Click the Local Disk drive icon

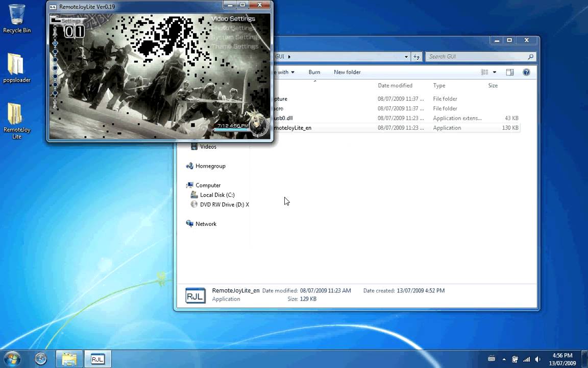coord(194,195)
